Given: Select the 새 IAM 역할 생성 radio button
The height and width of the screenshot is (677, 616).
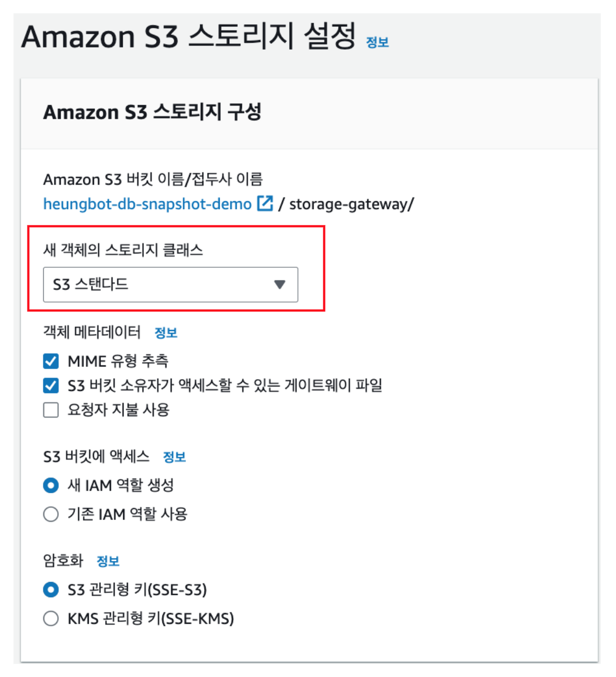Looking at the screenshot, I should coord(51,486).
